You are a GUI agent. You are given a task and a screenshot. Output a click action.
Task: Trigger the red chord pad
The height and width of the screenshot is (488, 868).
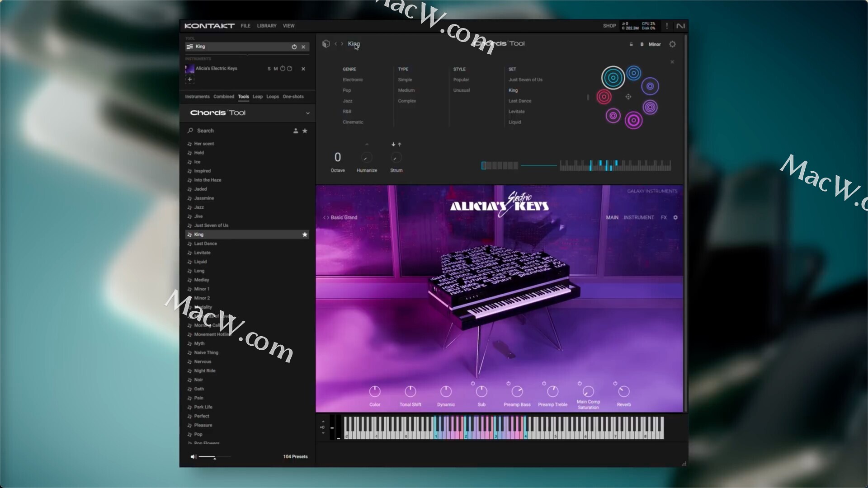[604, 97]
